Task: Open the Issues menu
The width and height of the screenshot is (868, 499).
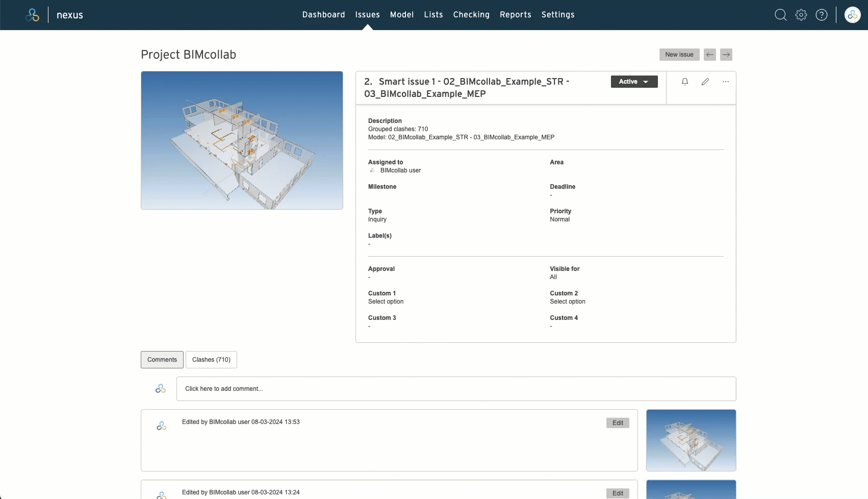Action: pos(368,15)
